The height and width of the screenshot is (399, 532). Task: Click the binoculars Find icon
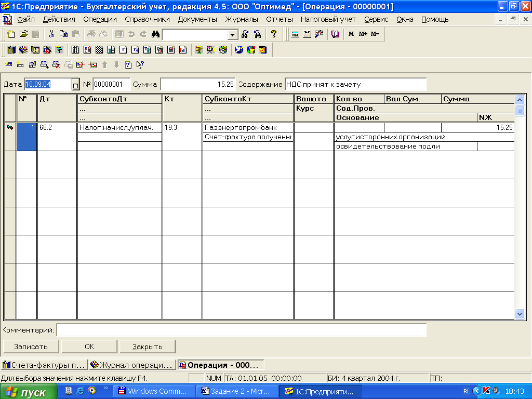pos(155,34)
